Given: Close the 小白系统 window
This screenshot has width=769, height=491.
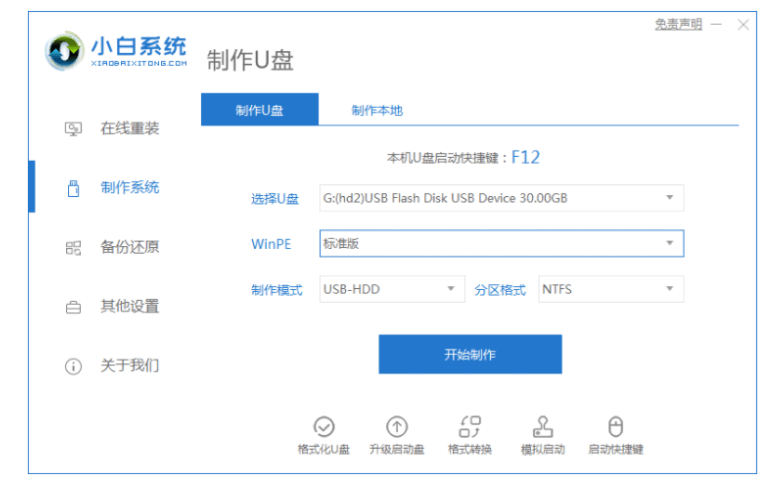Looking at the screenshot, I should click(x=743, y=25).
